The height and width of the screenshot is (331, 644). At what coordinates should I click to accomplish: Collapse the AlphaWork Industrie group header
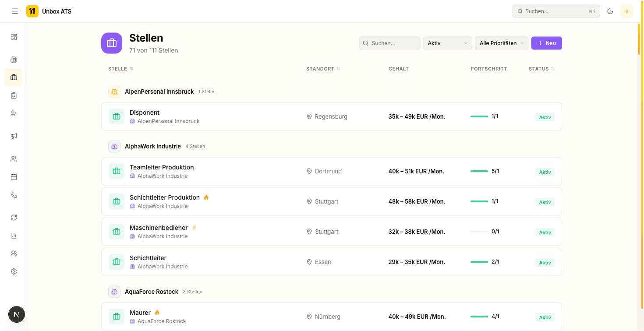tap(152, 146)
